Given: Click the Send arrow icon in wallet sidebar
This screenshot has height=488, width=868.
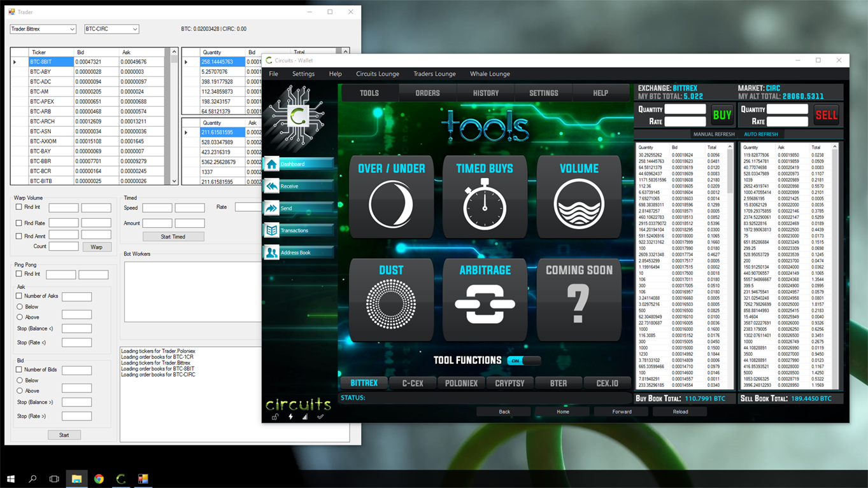Looking at the screenshot, I should (x=272, y=208).
